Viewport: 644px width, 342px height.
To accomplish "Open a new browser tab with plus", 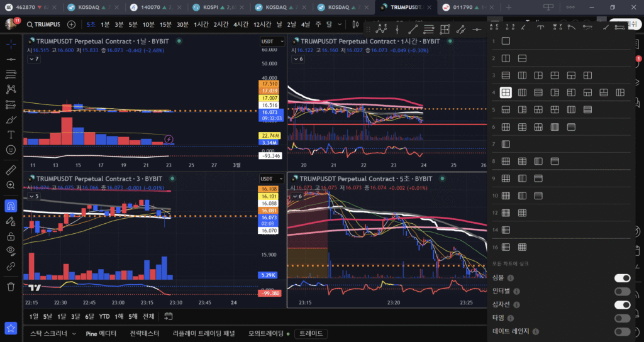I will pos(509,8).
